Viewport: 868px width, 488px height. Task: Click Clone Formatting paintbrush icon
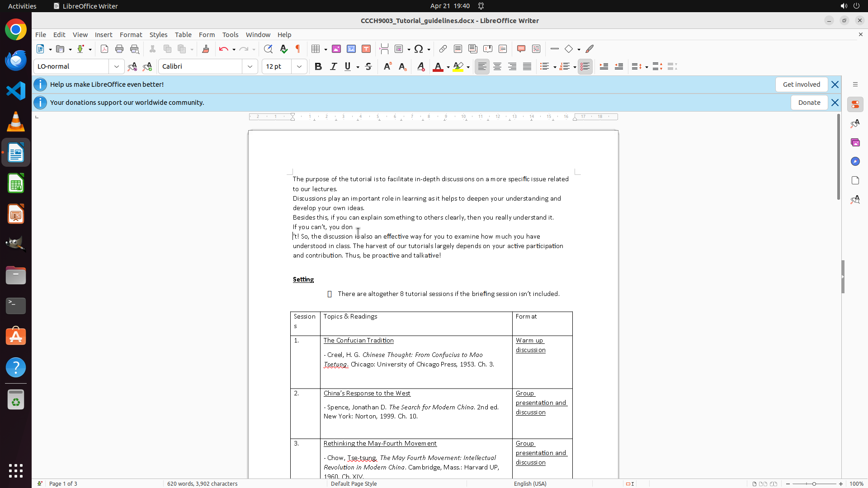206,49
